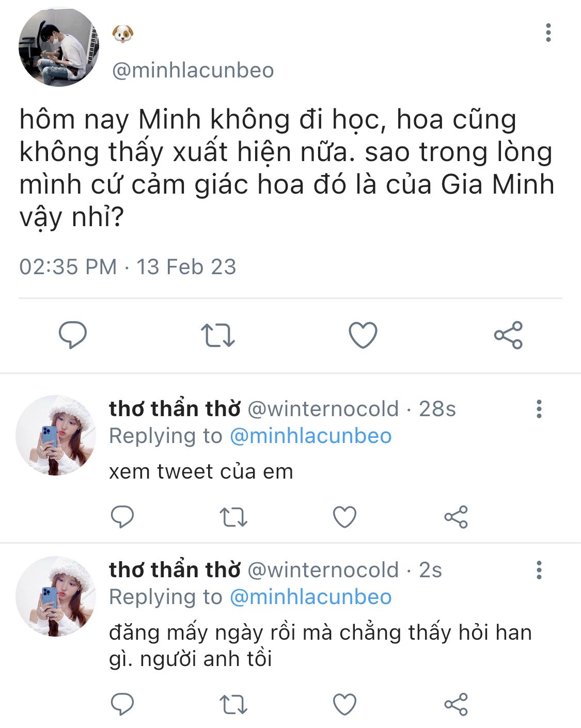
Task: Share the main tweet
Action: pos(508,335)
